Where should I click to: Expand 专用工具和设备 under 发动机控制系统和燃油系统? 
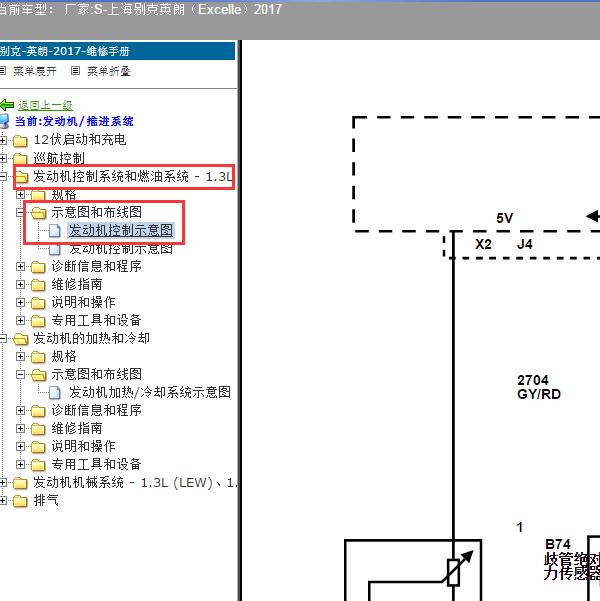(21, 320)
